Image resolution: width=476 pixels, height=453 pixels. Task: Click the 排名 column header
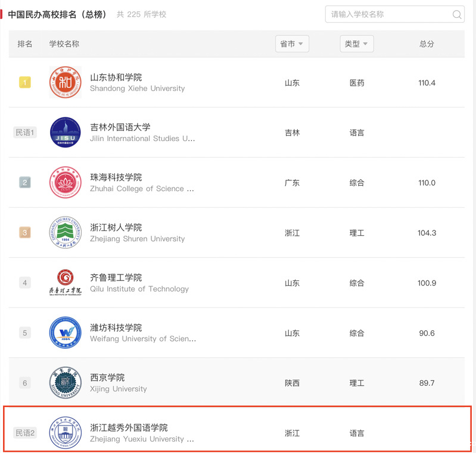[25, 44]
